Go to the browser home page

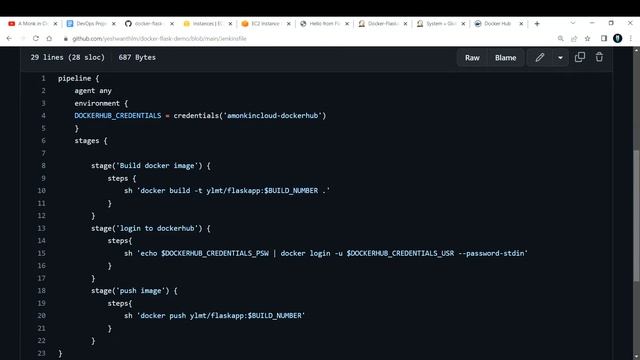[49, 38]
